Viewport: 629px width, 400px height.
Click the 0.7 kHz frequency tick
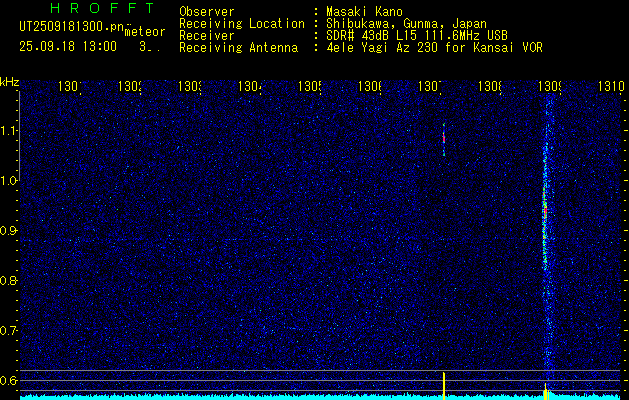click(9, 330)
